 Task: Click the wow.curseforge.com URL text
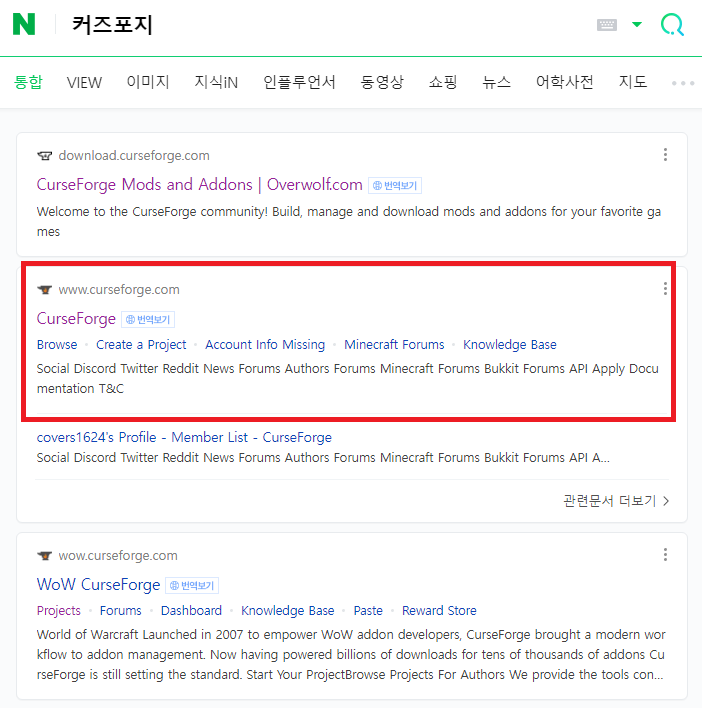pyautogui.click(x=118, y=555)
